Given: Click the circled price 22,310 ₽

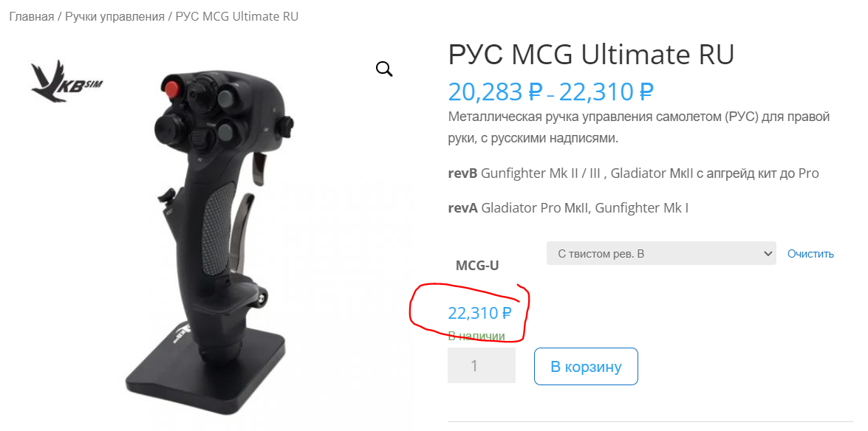Looking at the screenshot, I should pyautogui.click(x=479, y=313).
